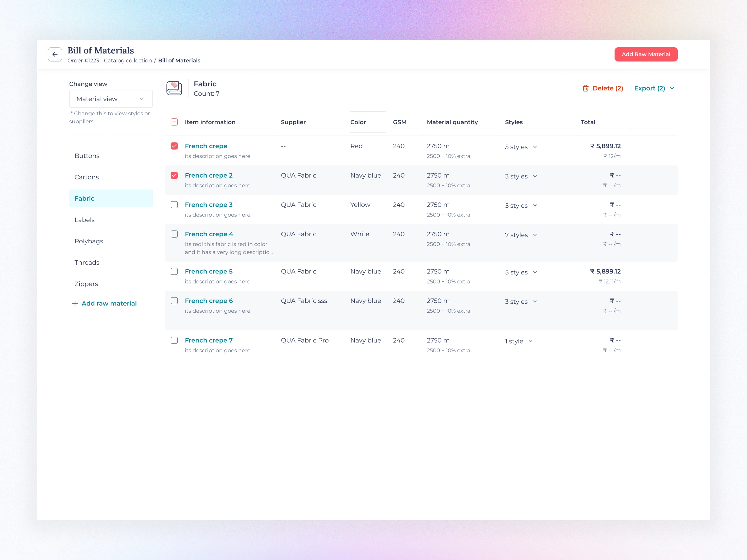Click the back arrow button
747x560 pixels.
pyautogui.click(x=55, y=54)
